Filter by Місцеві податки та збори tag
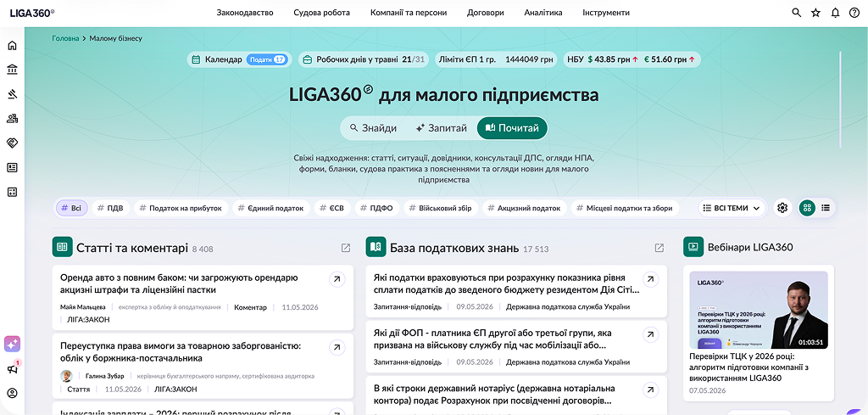Image resolution: width=868 pixels, height=415 pixels. pyautogui.click(x=625, y=208)
